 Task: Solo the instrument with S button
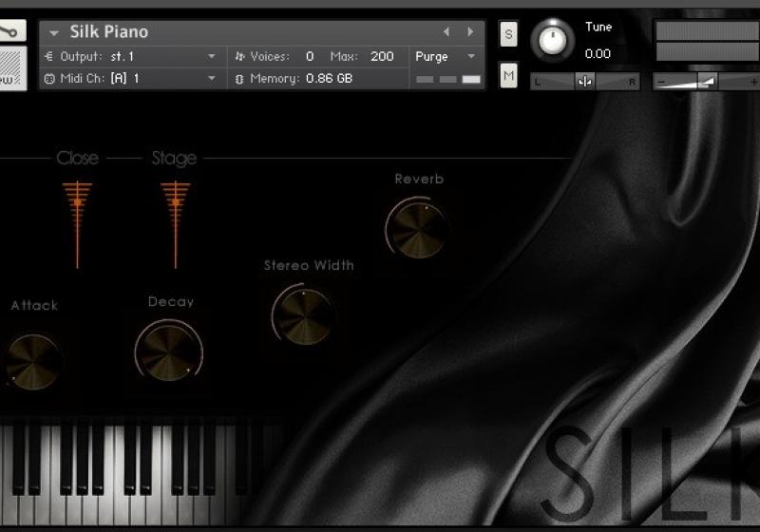pyautogui.click(x=508, y=34)
